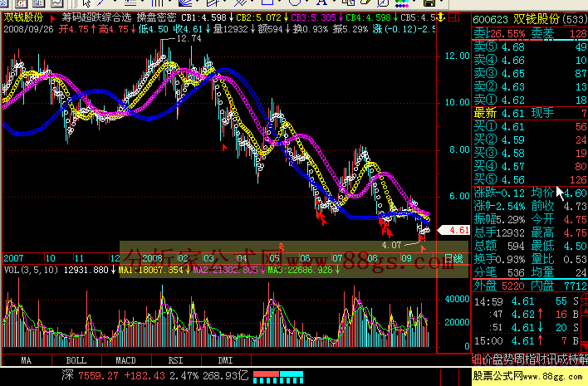Click the 2007 label on time axis
Screen dimensions: 588x386
13,258
